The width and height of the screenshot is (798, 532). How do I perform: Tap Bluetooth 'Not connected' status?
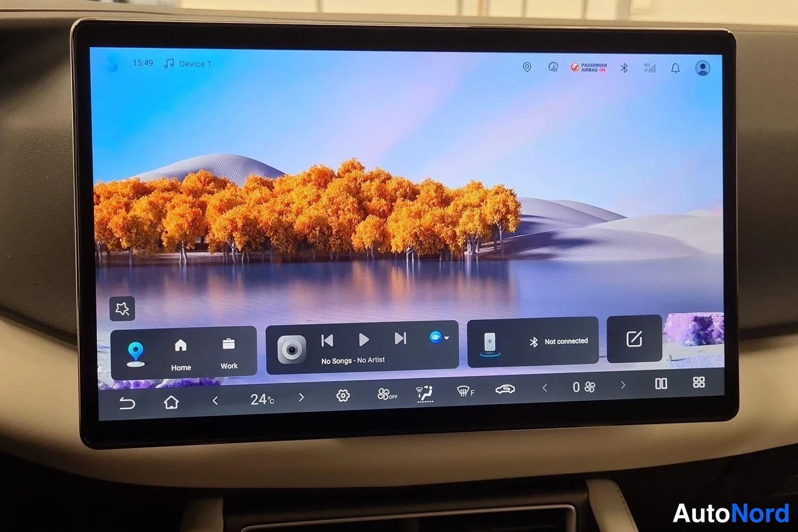[x=559, y=342]
